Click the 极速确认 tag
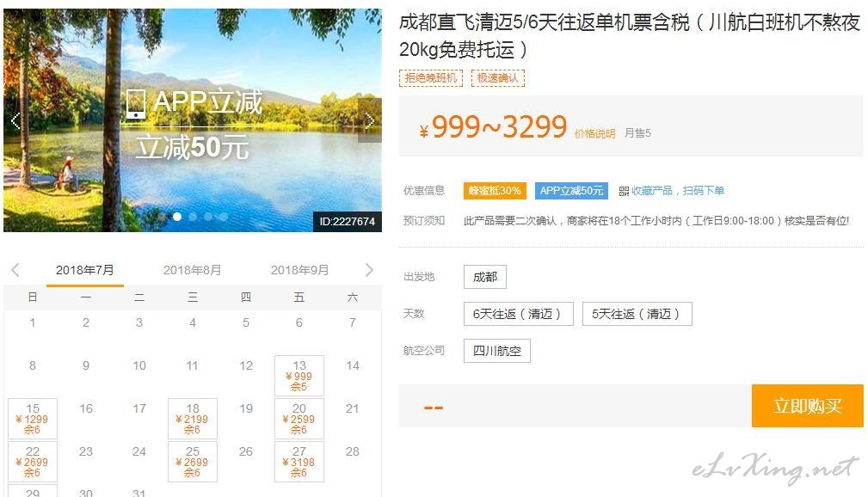868x497 pixels. (x=498, y=78)
